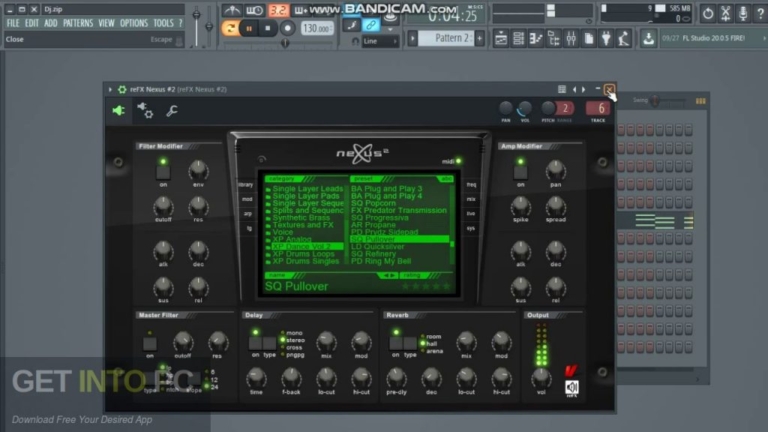Toggle the metronome icon
Viewport: 768px width, 432px height.
(x=232, y=10)
